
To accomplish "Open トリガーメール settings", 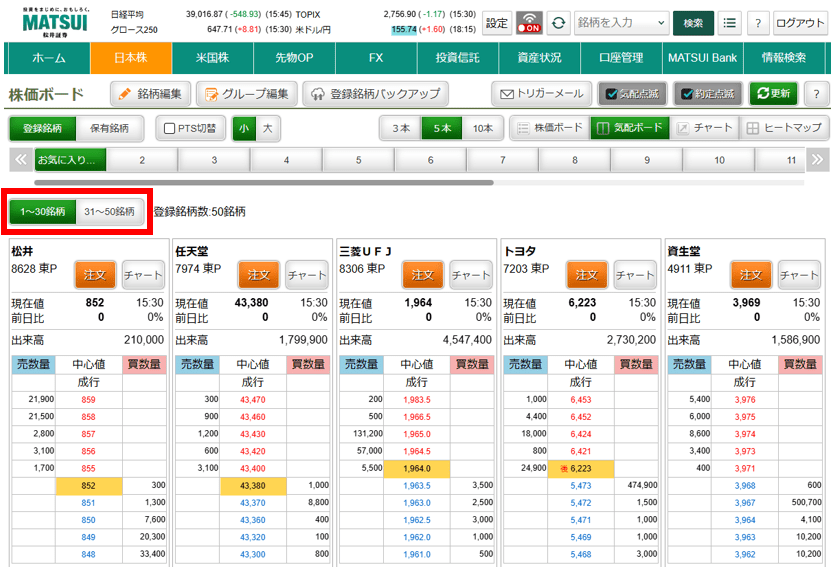I will pyautogui.click(x=541, y=94).
